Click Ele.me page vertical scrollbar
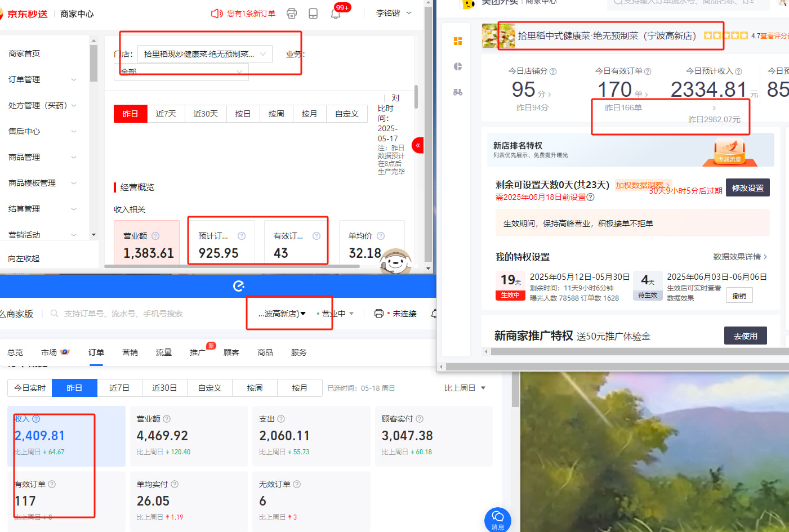 click(x=515, y=389)
